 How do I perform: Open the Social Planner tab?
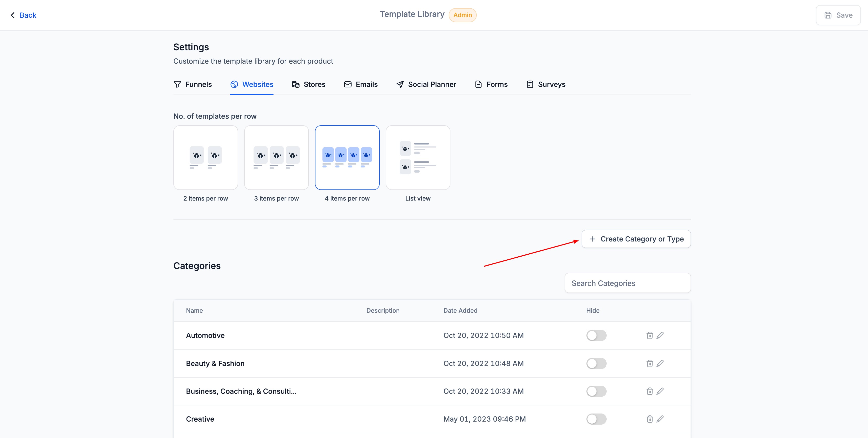point(426,85)
